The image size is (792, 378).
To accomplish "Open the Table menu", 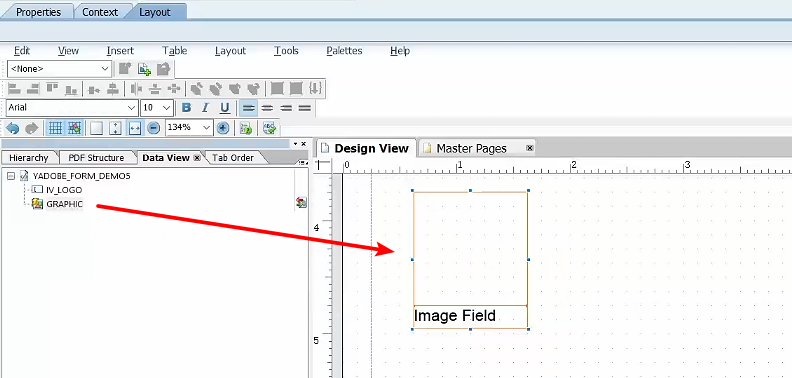I will (175, 51).
